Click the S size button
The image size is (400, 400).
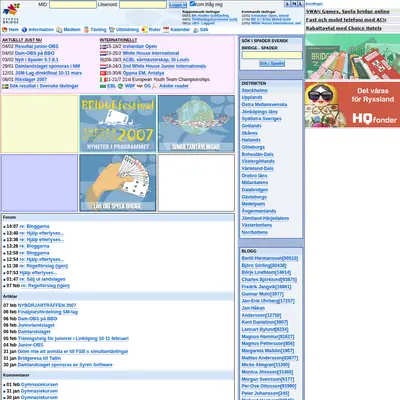287,4
